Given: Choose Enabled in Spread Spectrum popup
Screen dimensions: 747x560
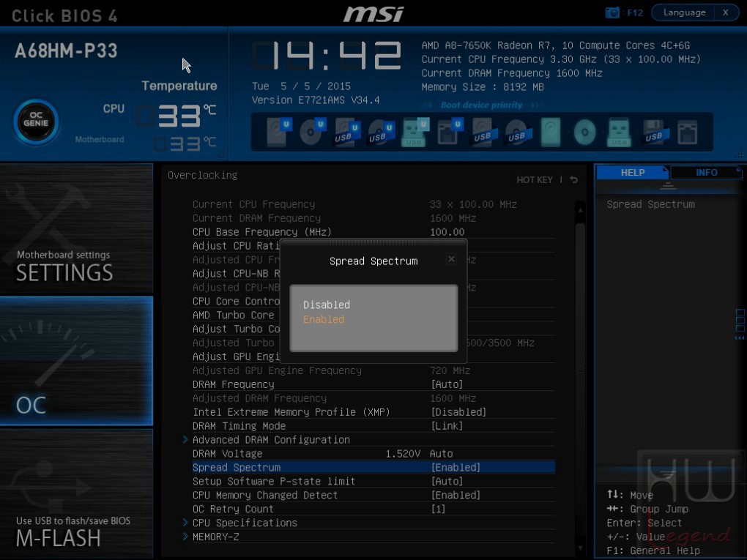Looking at the screenshot, I should click(x=324, y=319).
